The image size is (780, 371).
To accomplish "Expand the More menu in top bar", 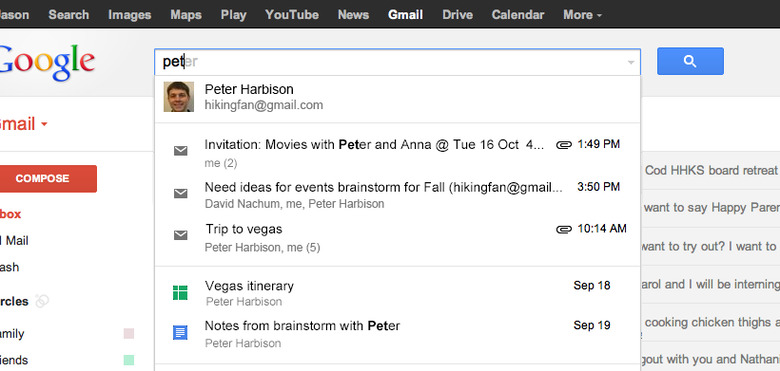I will [583, 14].
